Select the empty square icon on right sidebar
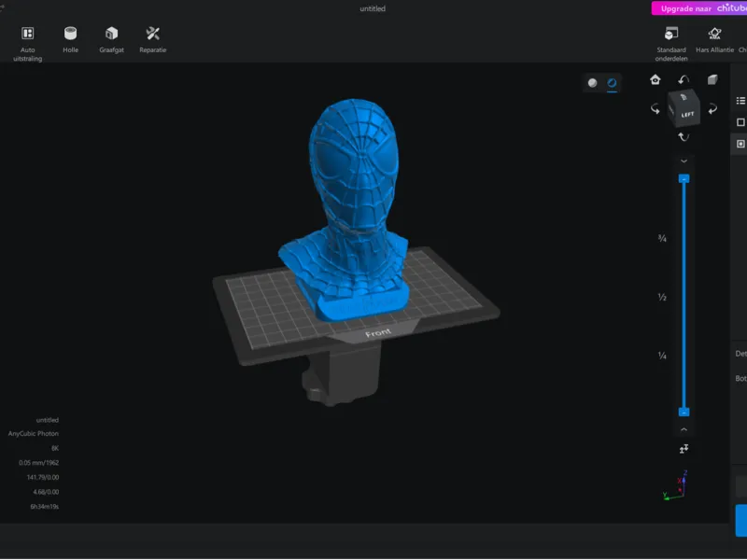Image resolution: width=747 pixels, height=560 pixels. [740, 122]
